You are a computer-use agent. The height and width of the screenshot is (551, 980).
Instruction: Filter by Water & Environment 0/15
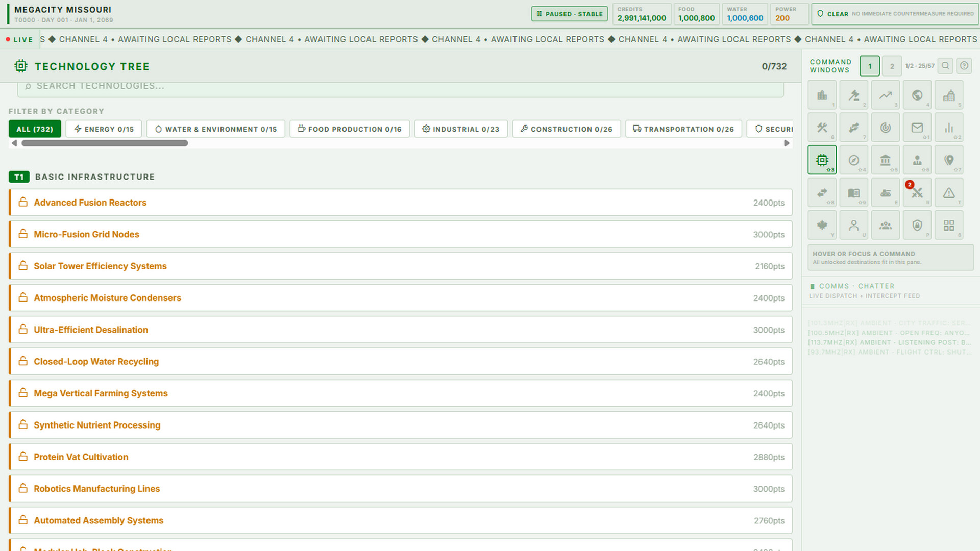(x=216, y=129)
